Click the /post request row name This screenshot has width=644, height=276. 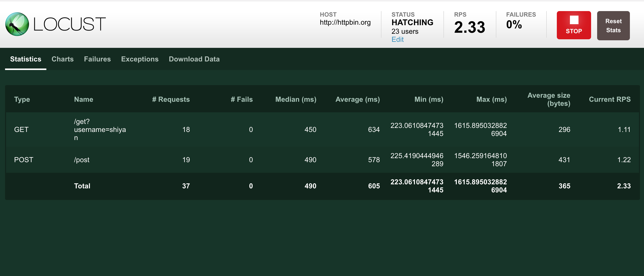(82, 160)
